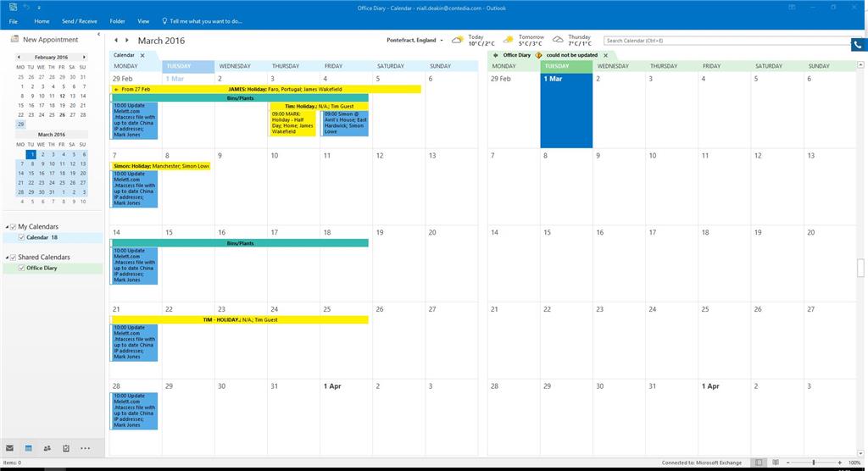The image size is (868, 471).
Task: Open Bins/Plants event in first week
Action: tap(240, 98)
